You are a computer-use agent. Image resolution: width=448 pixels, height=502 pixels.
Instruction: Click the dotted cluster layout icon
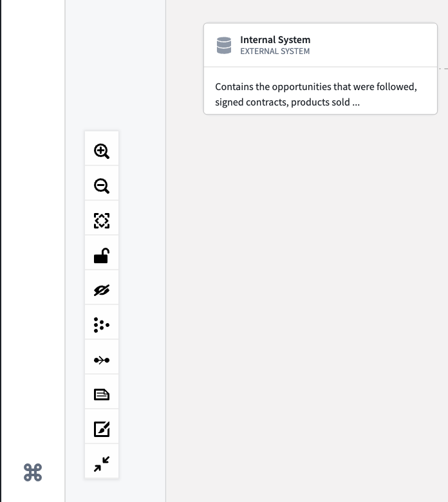[102, 325]
